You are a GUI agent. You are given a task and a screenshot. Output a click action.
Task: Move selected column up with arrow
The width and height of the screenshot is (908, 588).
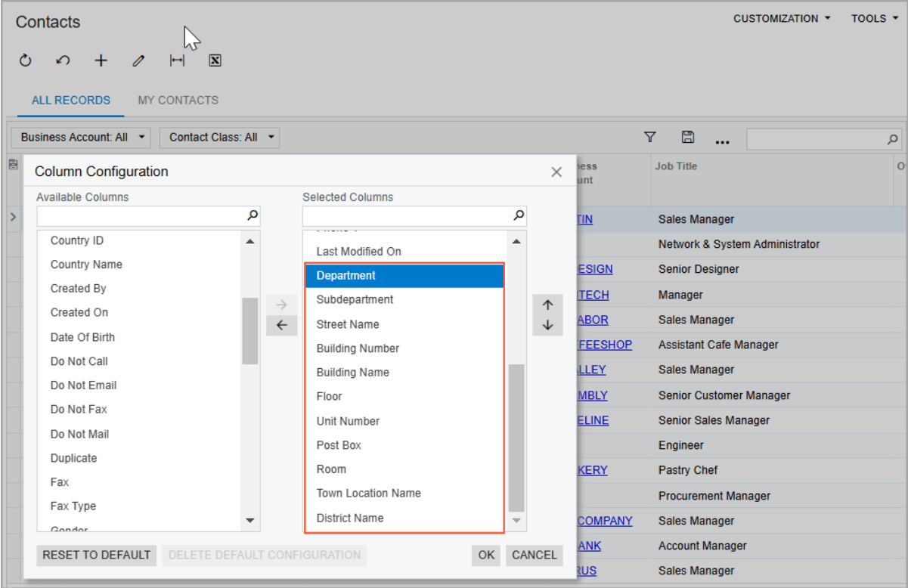[x=548, y=305]
